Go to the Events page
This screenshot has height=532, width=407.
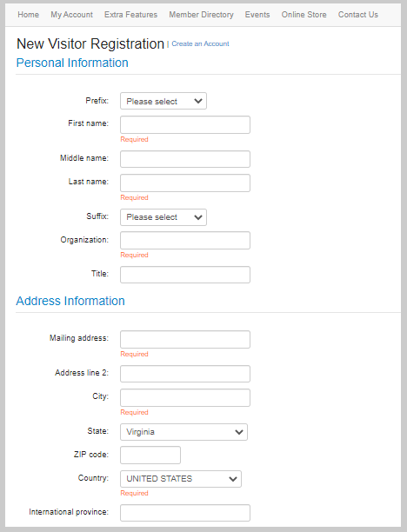257,15
